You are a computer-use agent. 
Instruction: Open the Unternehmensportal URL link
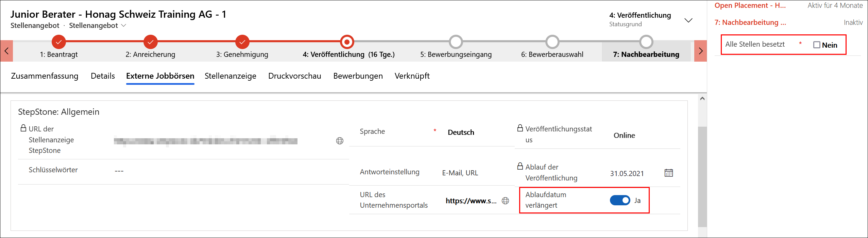[x=471, y=201]
